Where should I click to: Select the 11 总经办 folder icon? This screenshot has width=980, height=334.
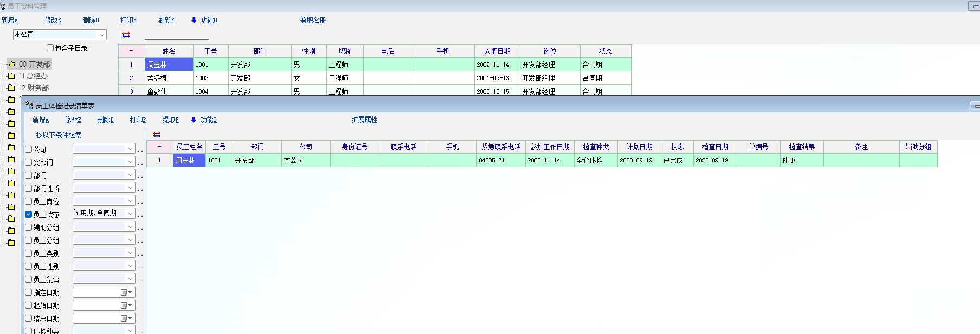pyautogui.click(x=11, y=76)
